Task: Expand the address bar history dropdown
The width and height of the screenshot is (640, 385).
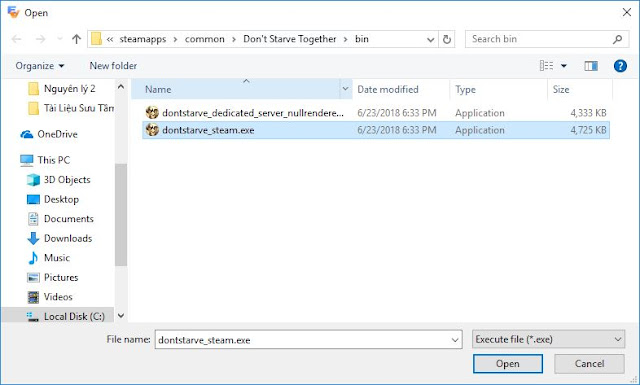Action: pyautogui.click(x=430, y=40)
